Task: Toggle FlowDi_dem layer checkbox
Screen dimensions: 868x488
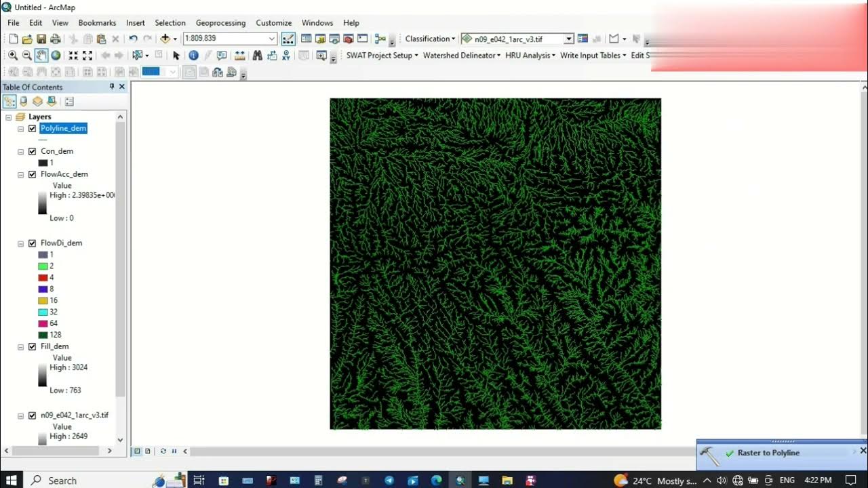Action: point(32,243)
